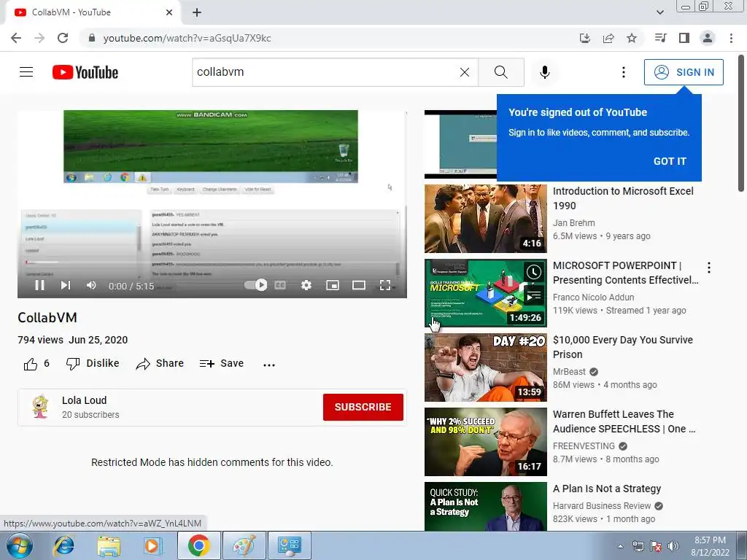This screenshot has height=560, width=747.
Task: Reload the current page
Action: tap(63, 38)
